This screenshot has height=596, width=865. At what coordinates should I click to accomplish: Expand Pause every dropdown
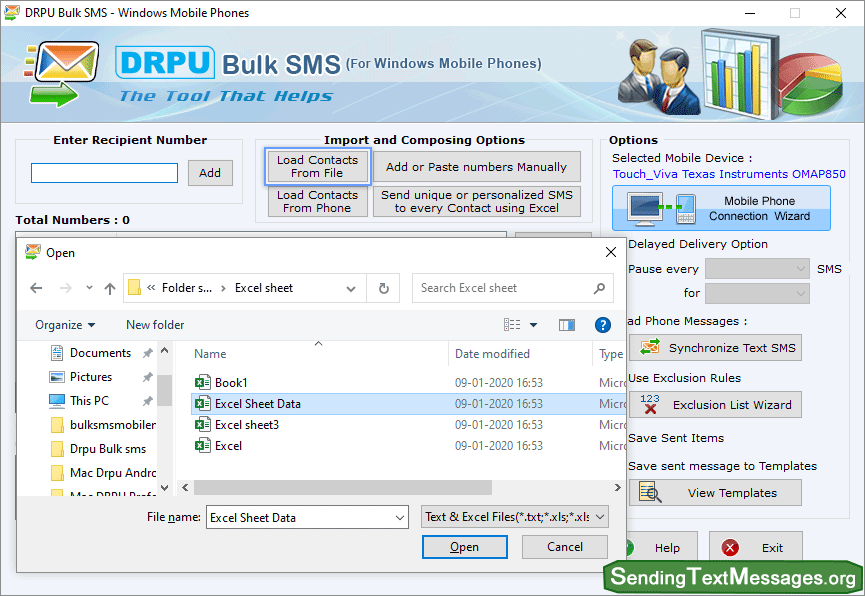[757, 269]
